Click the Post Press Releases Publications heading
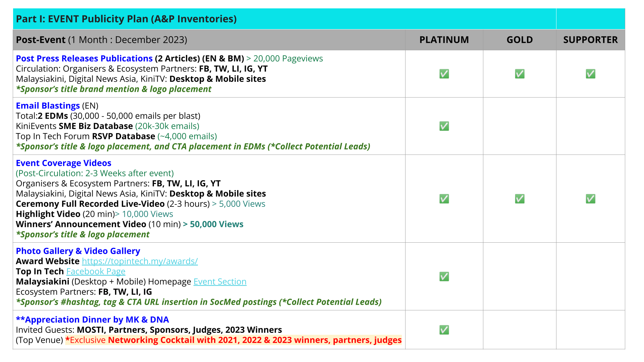Screen dimensions: 644x362 [x=84, y=59]
